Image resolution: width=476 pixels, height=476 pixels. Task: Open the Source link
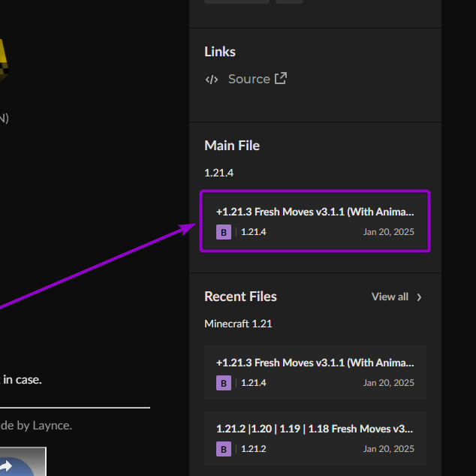pyautogui.click(x=249, y=80)
